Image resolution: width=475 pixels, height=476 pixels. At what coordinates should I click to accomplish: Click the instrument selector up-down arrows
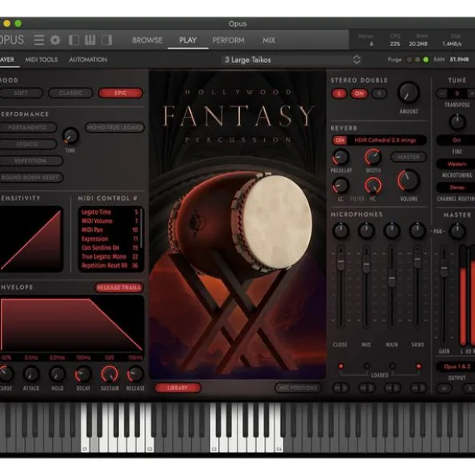pyautogui.click(x=357, y=60)
